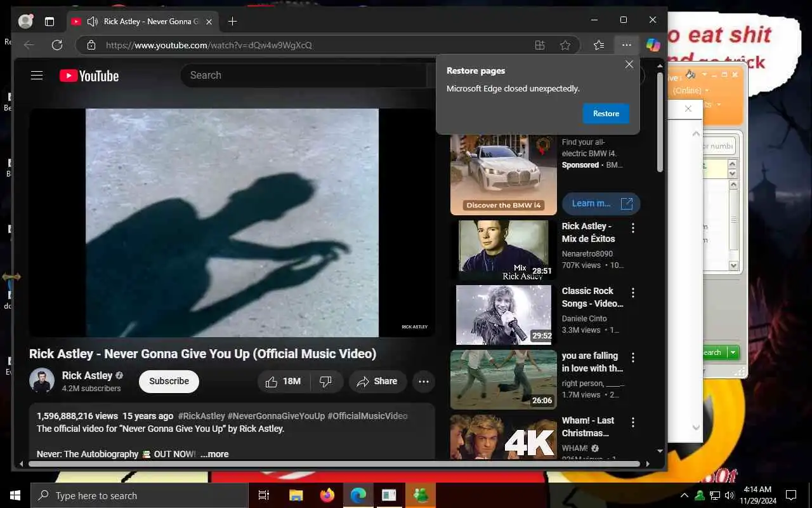Image resolution: width=812 pixels, height=508 pixels.
Task: Open the volume tray icon
Action: coord(729,495)
